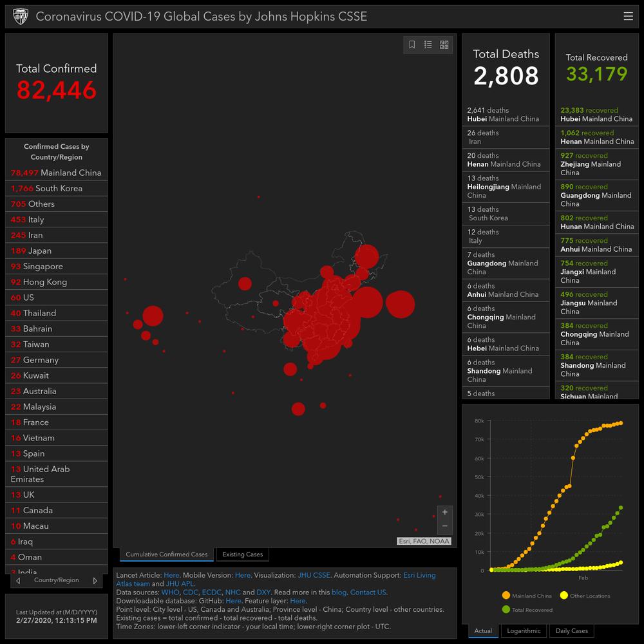Image resolution: width=644 pixels, height=644 pixels.
Task: Click the Contact US link
Action: click(368, 592)
